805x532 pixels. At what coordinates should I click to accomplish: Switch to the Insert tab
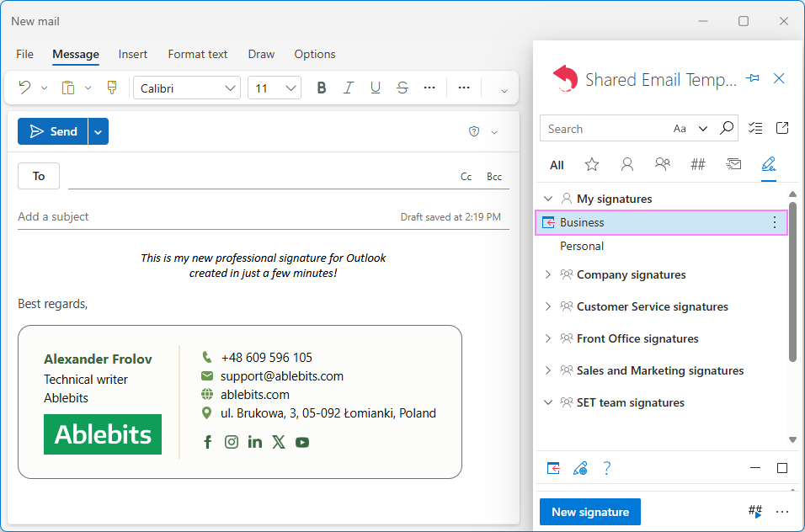click(132, 54)
